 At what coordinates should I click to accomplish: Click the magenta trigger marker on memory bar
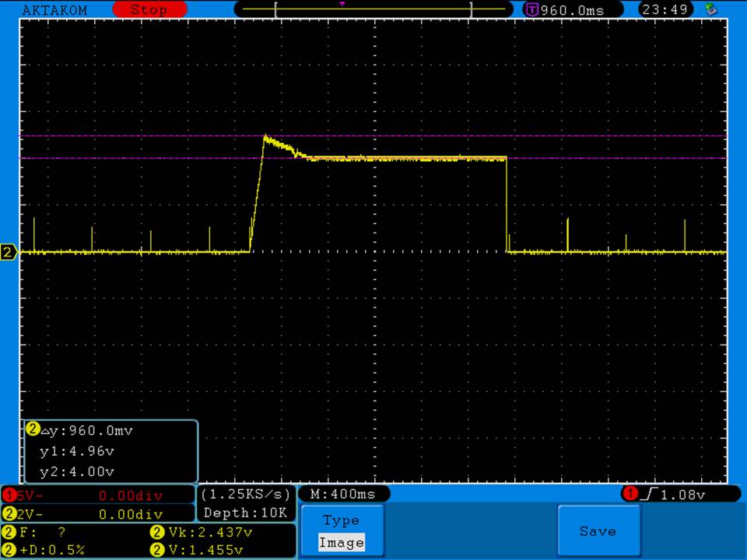(x=342, y=4)
